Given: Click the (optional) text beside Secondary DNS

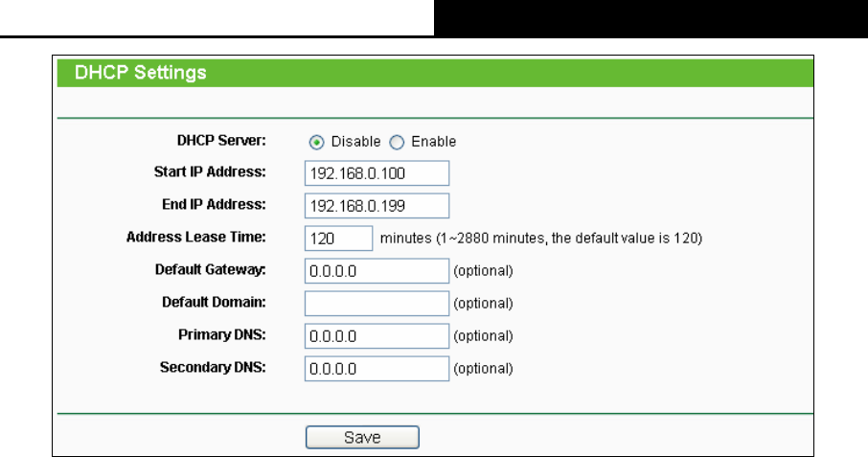Looking at the screenshot, I should point(483,369).
